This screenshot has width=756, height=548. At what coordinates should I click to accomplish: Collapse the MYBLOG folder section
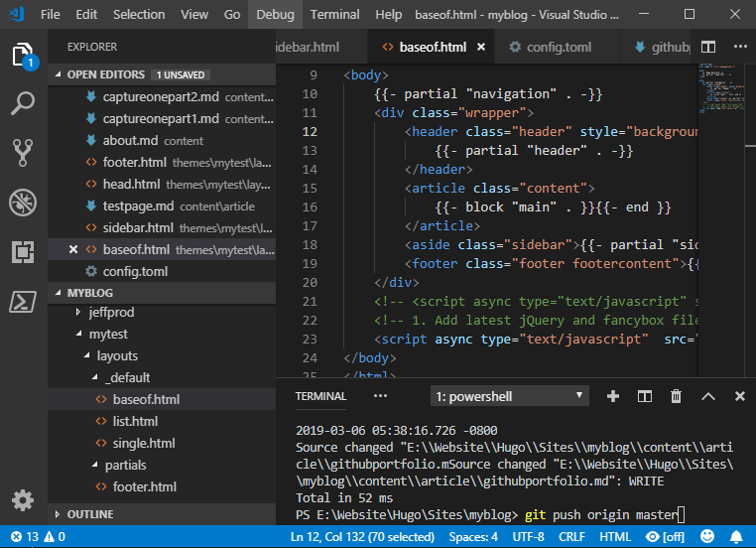[59, 293]
